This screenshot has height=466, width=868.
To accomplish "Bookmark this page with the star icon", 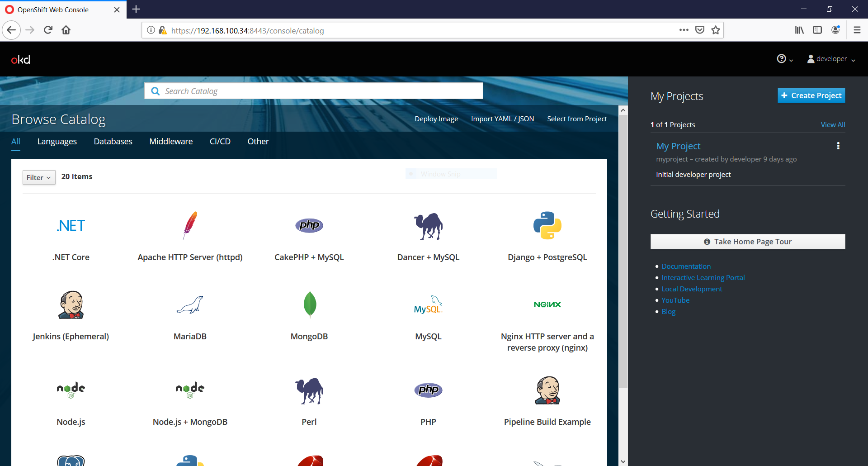I will pos(716,30).
